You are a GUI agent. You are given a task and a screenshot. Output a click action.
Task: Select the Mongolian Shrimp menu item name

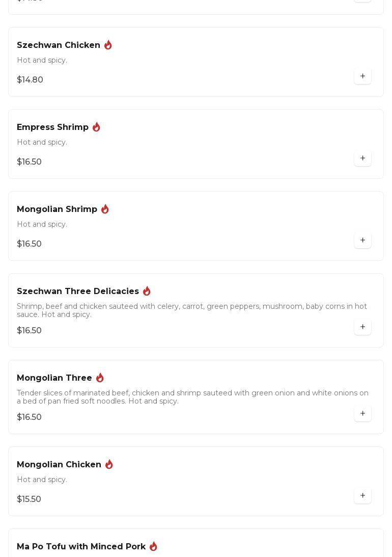pos(57,209)
